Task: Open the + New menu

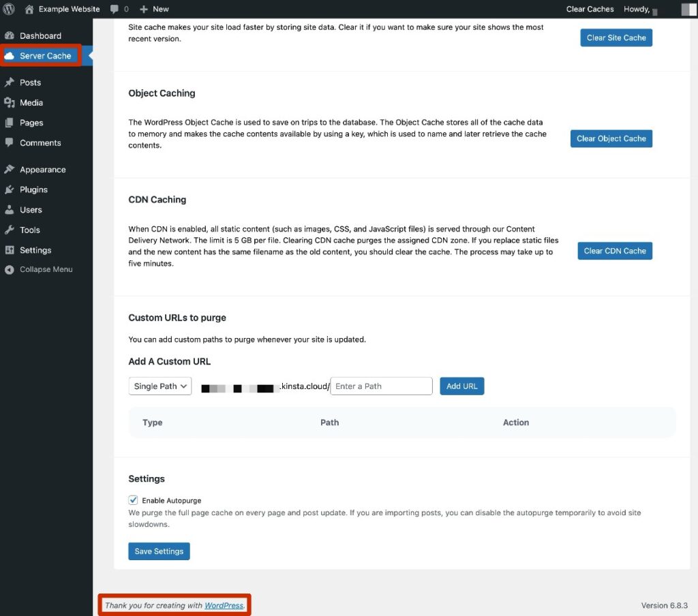Action: [x=153, y=9]
